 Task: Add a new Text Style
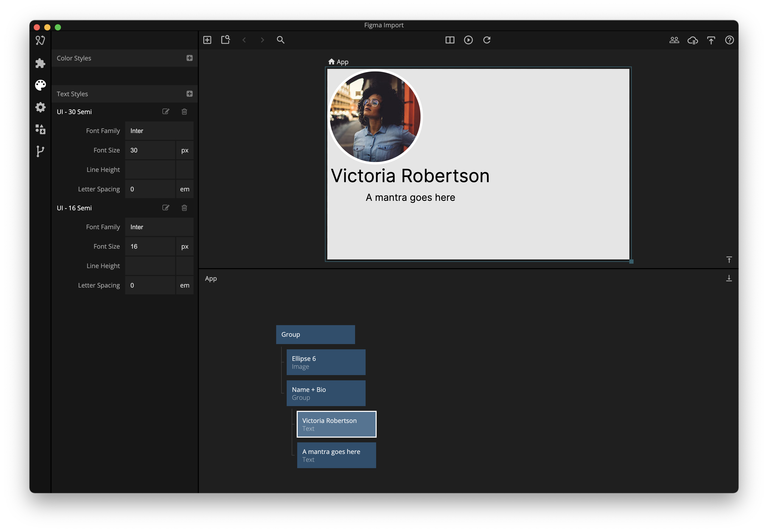pos(189,94)
